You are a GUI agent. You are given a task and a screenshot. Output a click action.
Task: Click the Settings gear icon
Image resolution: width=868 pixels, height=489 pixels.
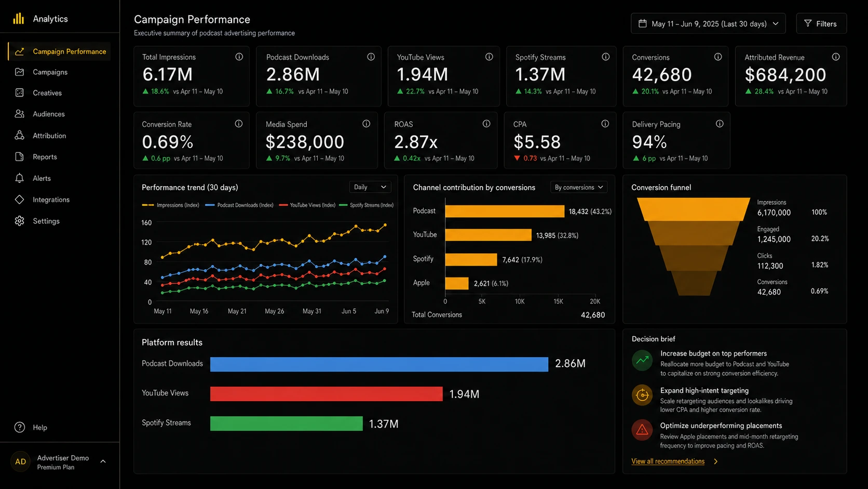[20, 221]
